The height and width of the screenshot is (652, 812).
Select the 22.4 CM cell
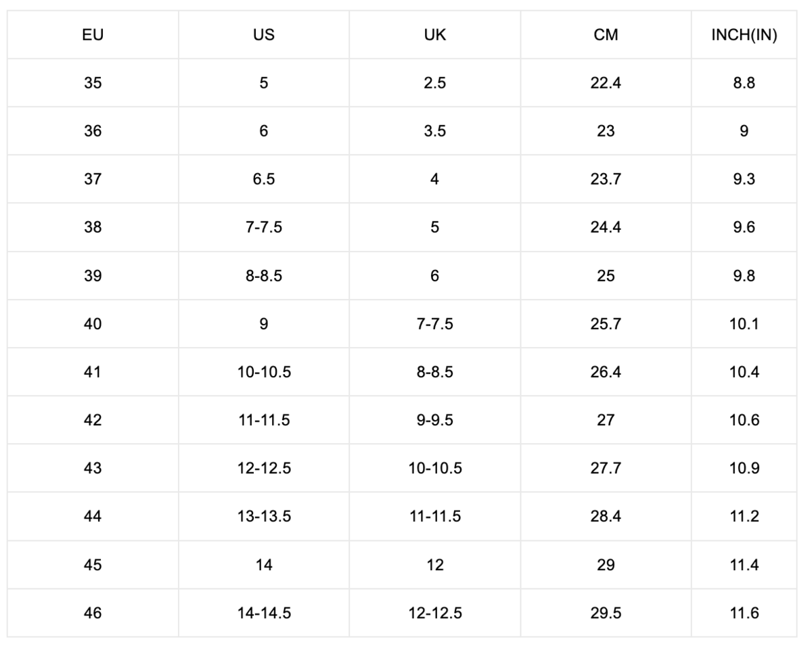[x=606, y=83]
